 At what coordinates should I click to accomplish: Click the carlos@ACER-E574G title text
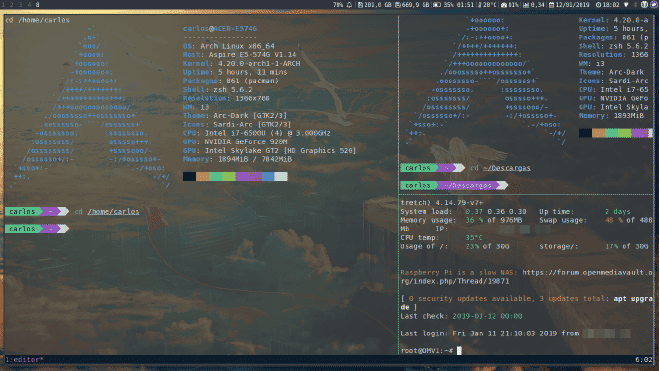[x=220, y=29]
